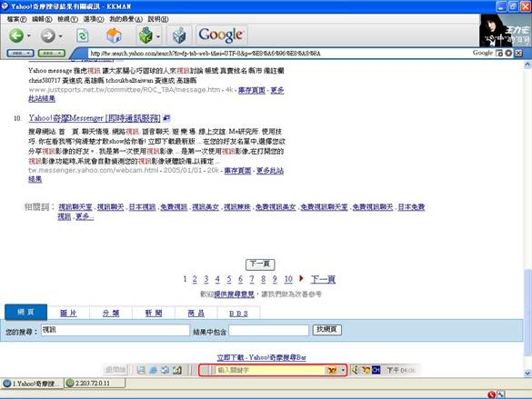Switch to the 2.203.72.0.11 browser tab
This screenshot has width=532, height=399.
[x=95, y=384]
